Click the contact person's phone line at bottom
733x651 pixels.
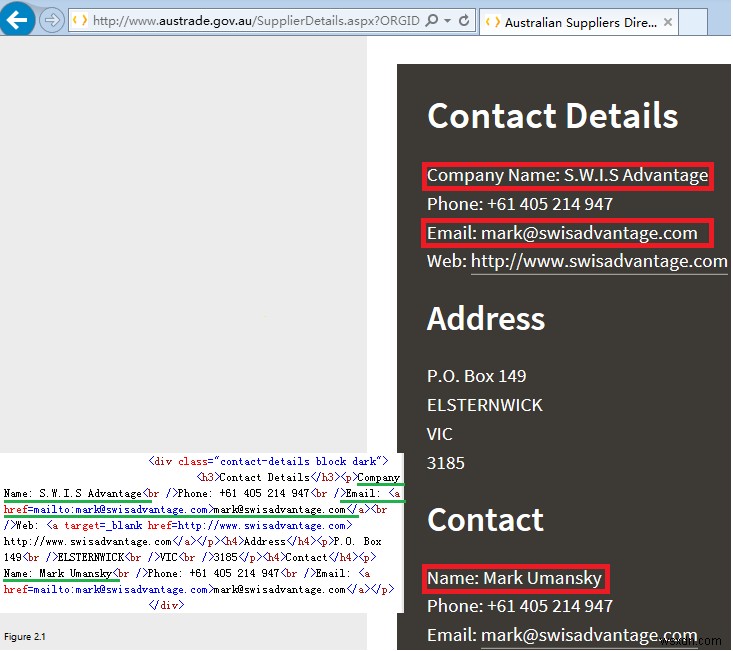pos(519,606)
